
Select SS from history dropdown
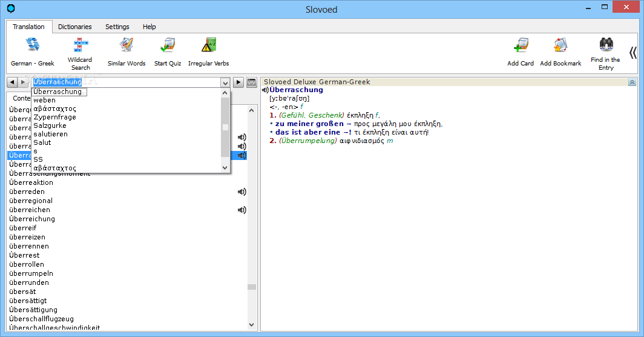pos(126,159)
